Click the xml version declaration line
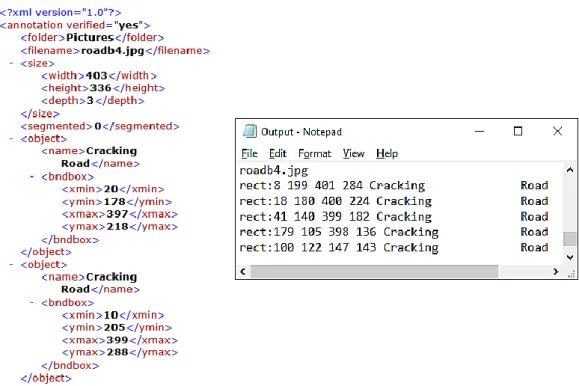579x386 pixels. 61,13
